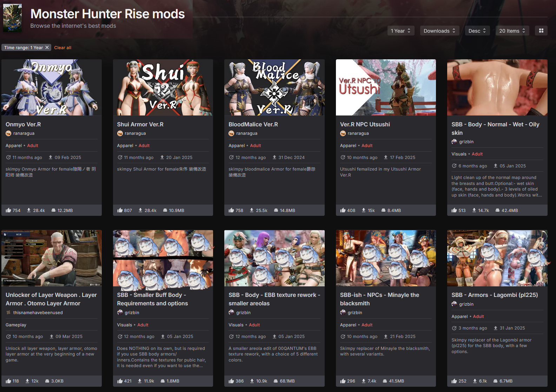The height and width of the screenshot is (392, 556).
Task: Click thisnamehavebeenused's avatar icon
Action: pyautogui.click(x=8, y=312)
